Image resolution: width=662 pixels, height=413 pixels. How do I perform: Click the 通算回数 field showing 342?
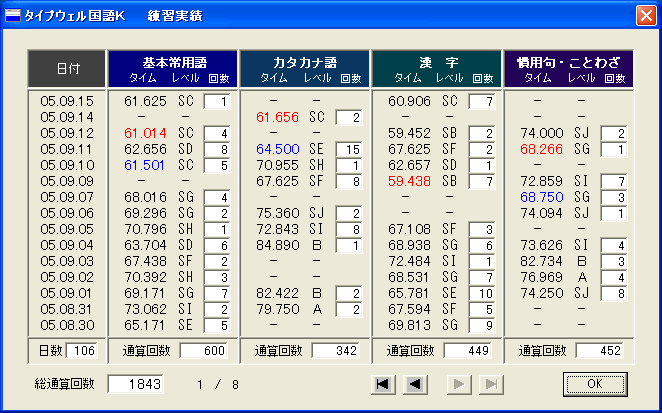pos(335,351)
